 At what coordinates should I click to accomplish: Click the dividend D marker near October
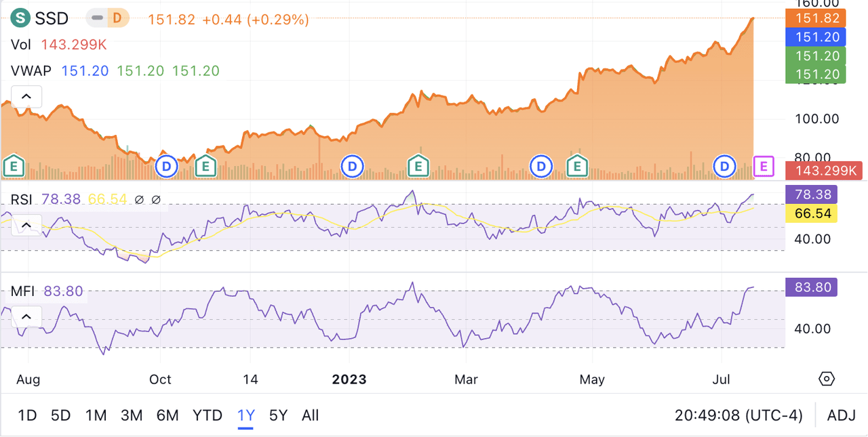(x=167, y=165)
